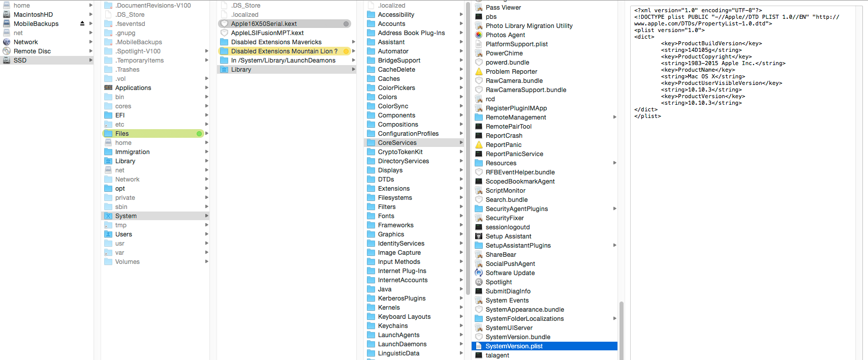Select SystemVersion.bundle item

click(545, 337)
